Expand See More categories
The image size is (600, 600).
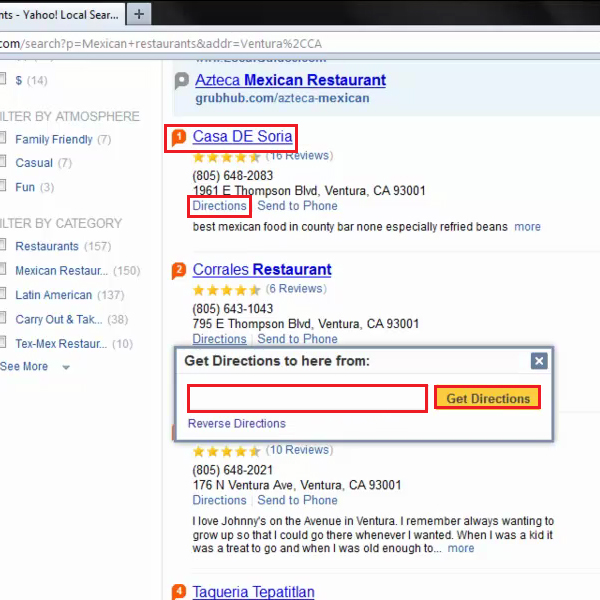pyautogui.click(x=34, y=367)
